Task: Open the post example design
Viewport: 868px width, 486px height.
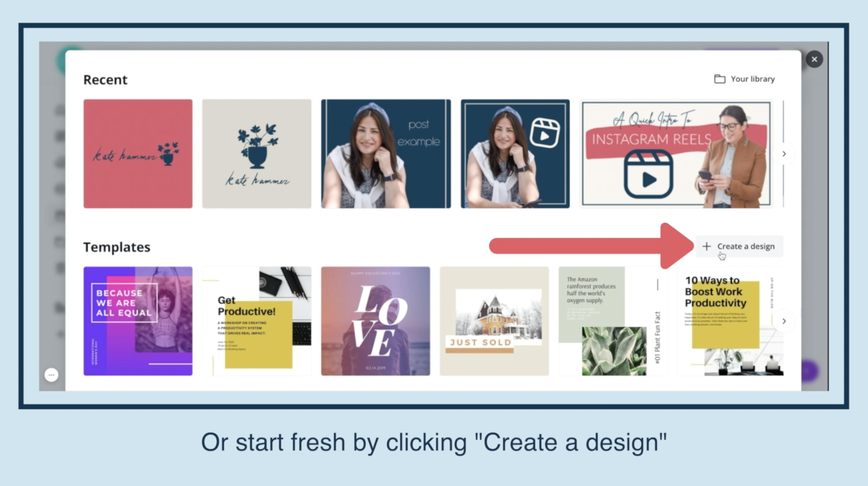Action: coord(386,154)
